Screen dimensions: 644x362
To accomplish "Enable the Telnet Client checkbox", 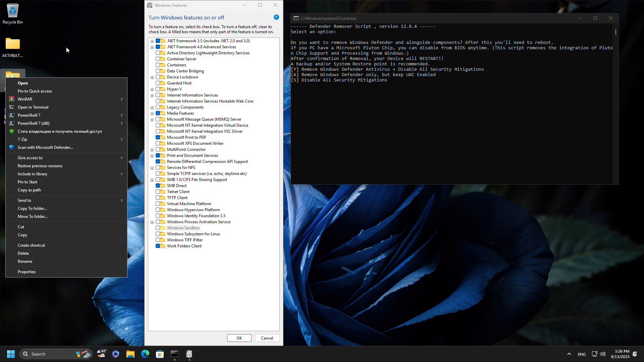I will click(158, 192).
